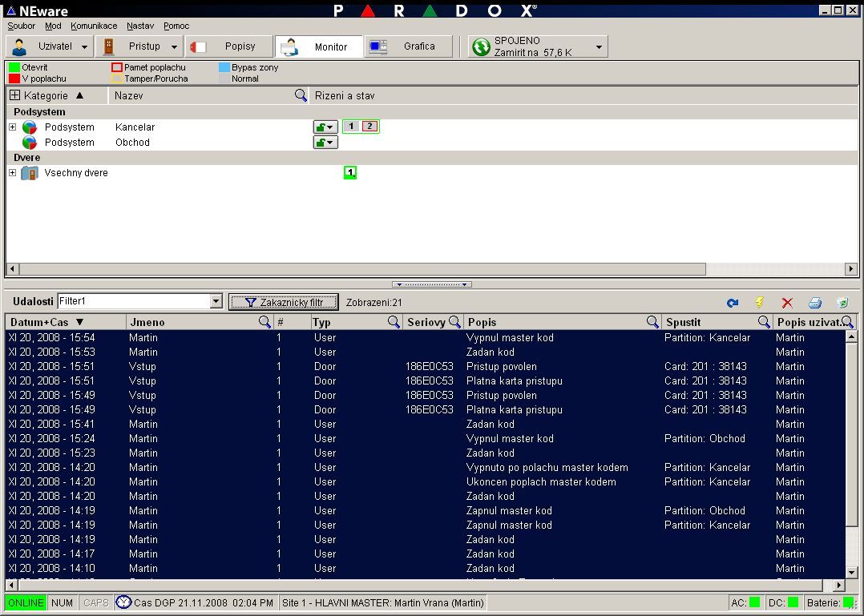The width and height of the screenshot is (864, 616).
Task: Click the red X delete events icon
Action: point(787,303)
